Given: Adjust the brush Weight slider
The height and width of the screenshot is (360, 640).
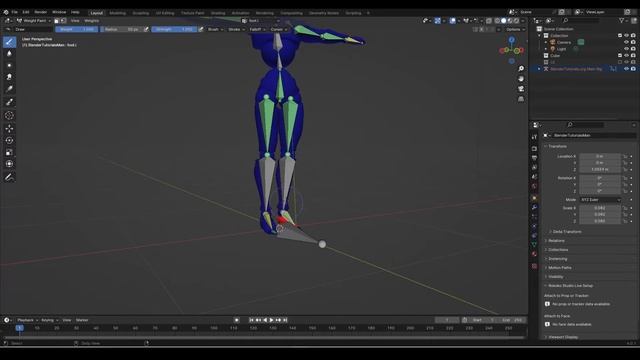Looking at the screenshot, I should click(76, 29).
